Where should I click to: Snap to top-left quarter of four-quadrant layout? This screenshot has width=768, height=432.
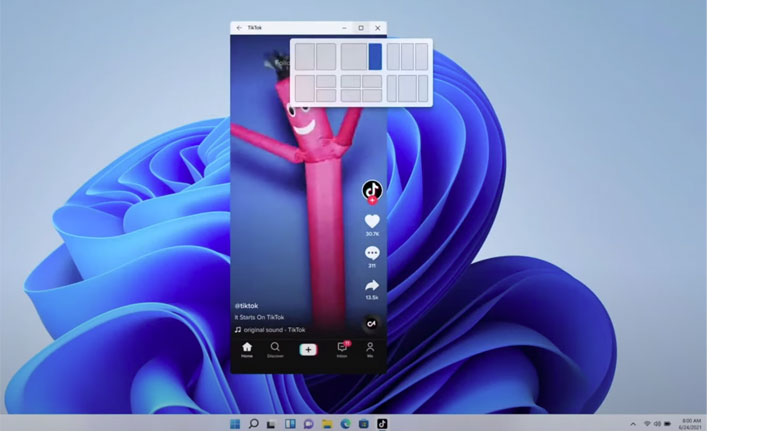(351, 81)
